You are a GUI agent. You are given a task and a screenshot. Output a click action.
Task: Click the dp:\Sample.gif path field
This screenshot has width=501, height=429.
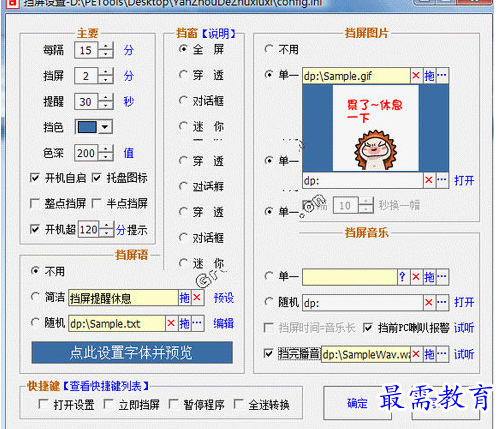(x=356, y=76)
